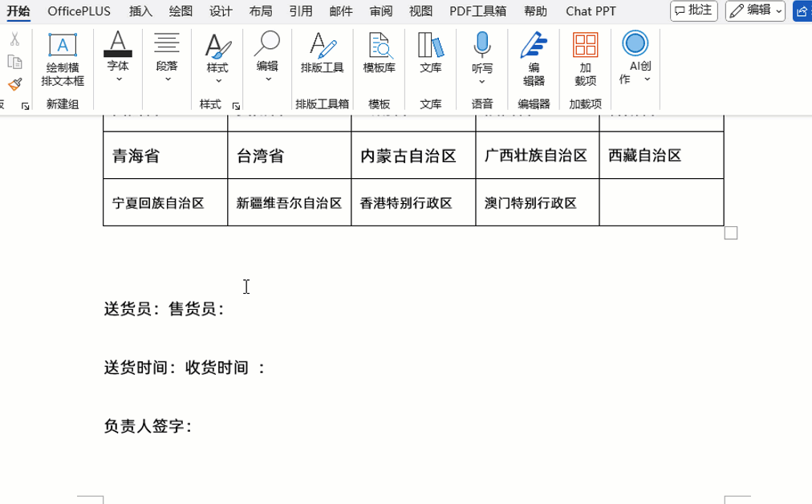Click the AI创作 icon
Screen dimensions: 812x504
(x=635, y=43)
